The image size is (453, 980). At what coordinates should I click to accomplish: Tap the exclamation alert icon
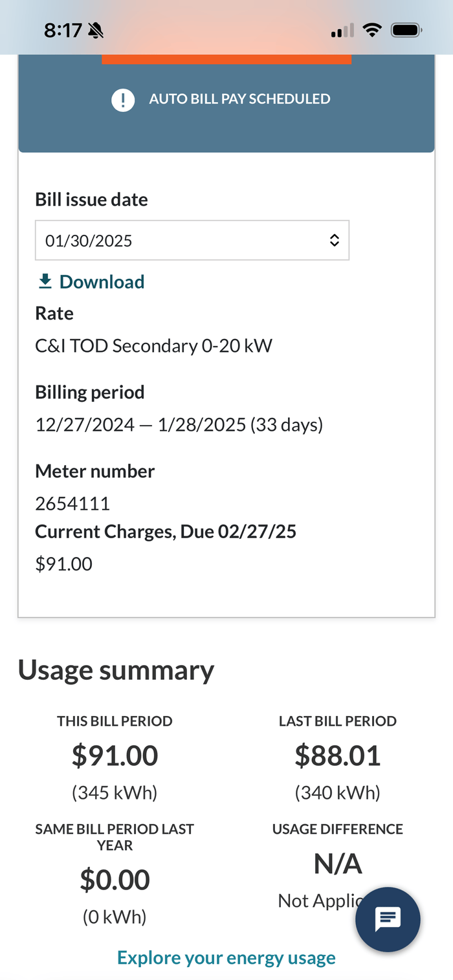(123, 100)
